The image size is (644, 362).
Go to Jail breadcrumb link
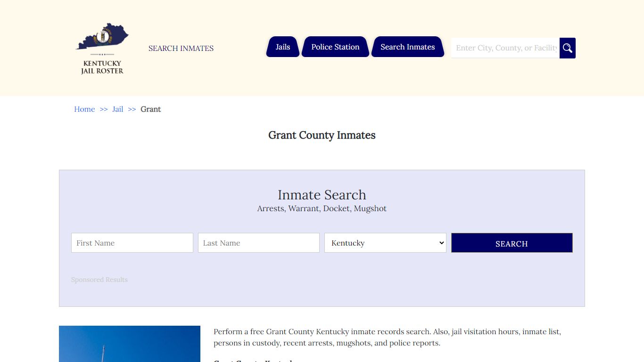click(x=118, y=109)
